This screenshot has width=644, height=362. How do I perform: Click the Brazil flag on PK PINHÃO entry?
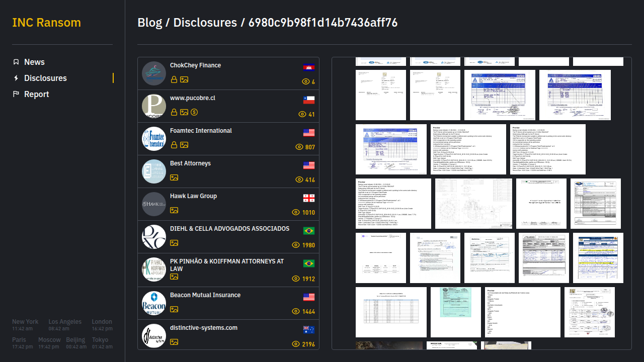click(308, 263)
